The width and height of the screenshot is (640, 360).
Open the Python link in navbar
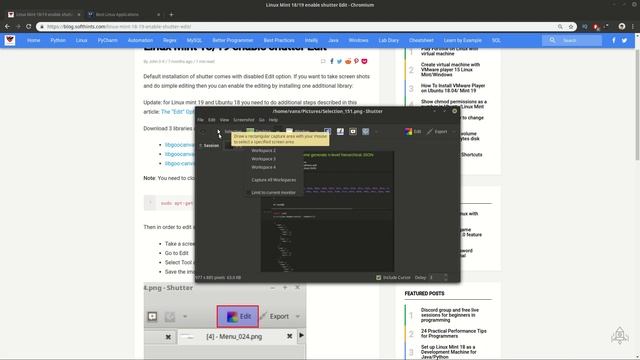pyautogui.click(x=58, y=40)
